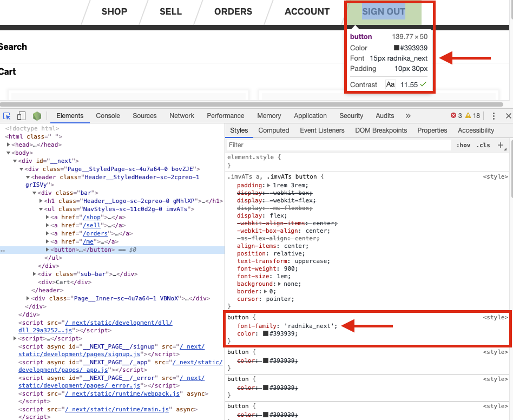The image size is (513, 420).
Task: Select the Elements tab
Action: [x=70, y=116]
